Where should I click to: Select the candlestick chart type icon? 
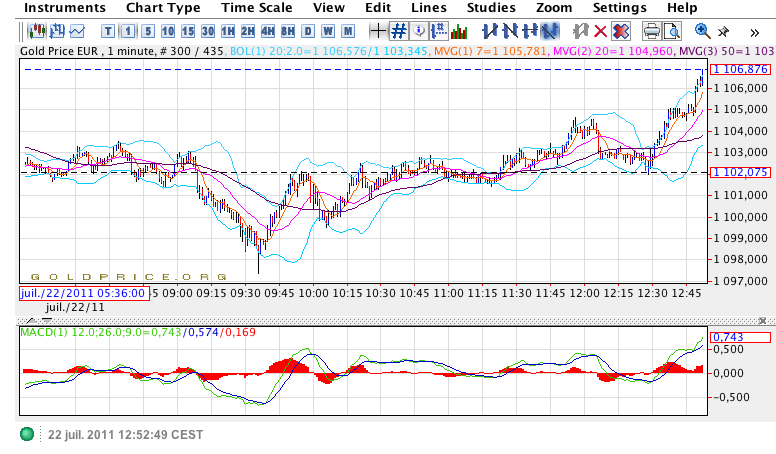38,30
